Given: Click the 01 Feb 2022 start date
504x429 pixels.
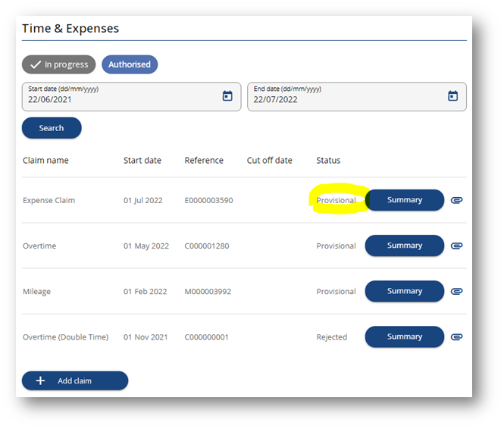Looking at the screenshot, I should point(146,292).
